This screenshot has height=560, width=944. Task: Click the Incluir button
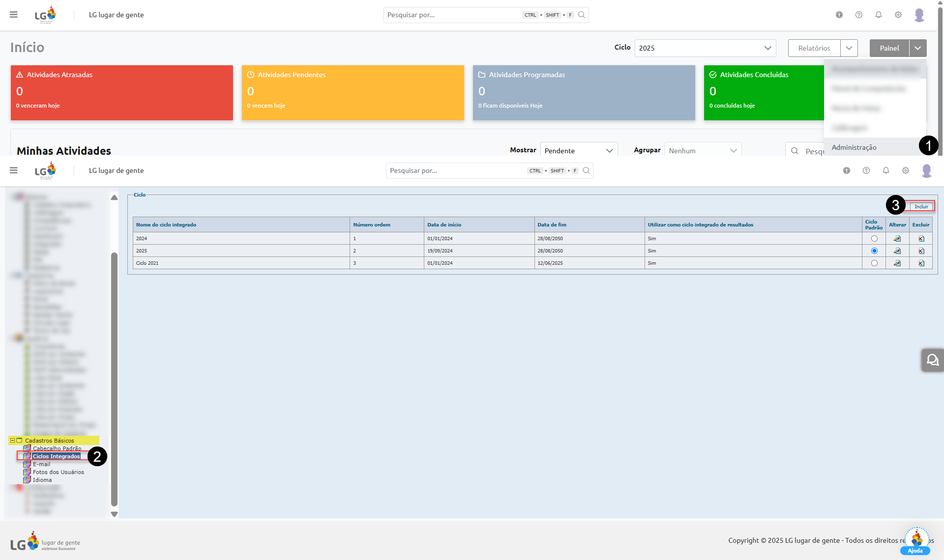tap(921, 206)
